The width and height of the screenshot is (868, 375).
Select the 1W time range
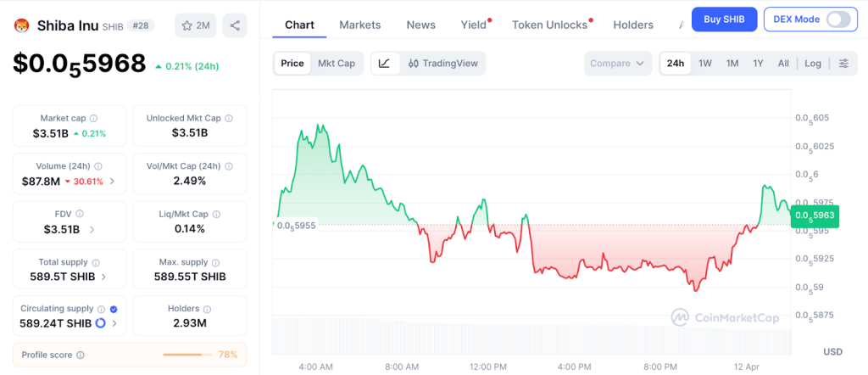(x=705, y=64)
